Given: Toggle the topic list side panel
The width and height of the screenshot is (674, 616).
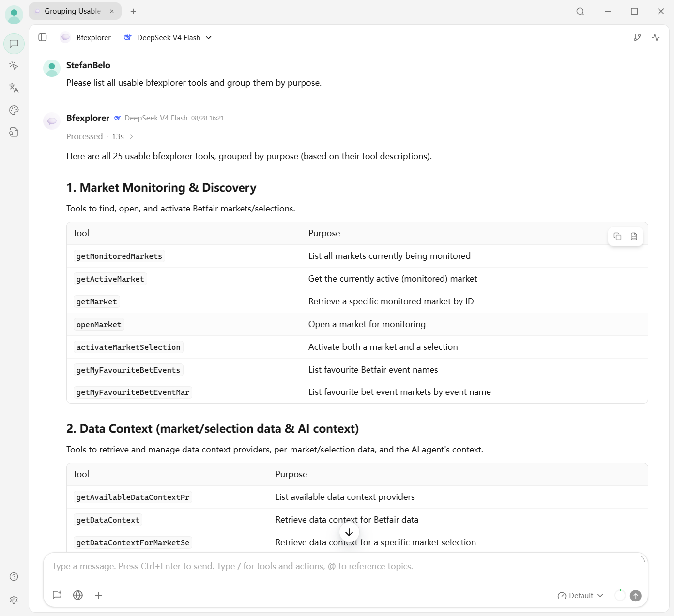Looking at the screenshot, I should pyautogui.click(x=43, y=37).
